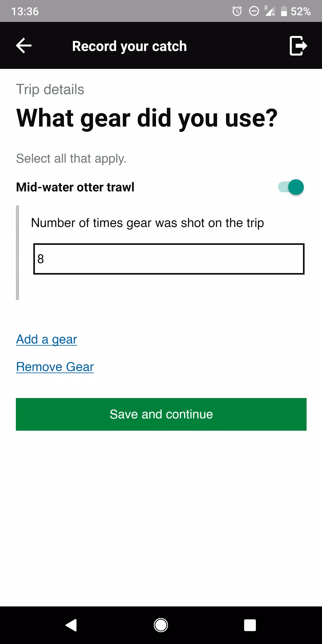
Task: Disable the Mid-water otter trawl toggle
Action: (x=291, y=187)
